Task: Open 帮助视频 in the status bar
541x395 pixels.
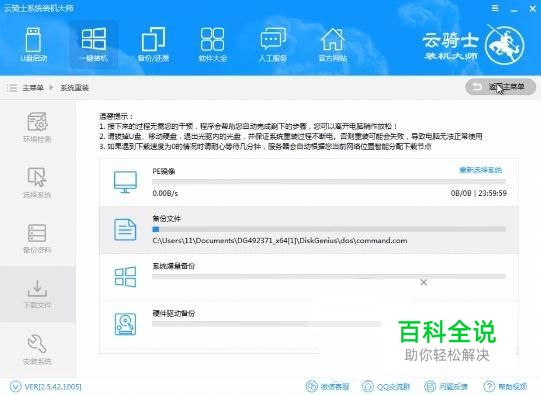Action: pos(505,386)
